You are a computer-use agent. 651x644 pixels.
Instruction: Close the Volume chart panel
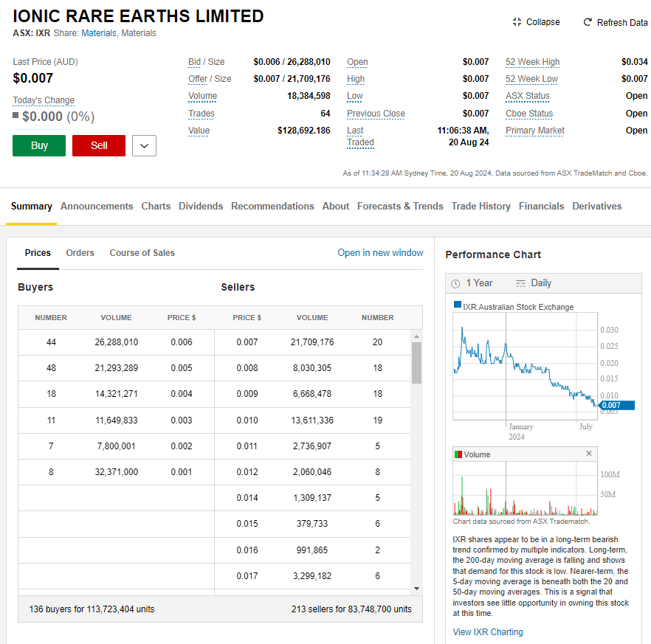[x=589, y=454]
